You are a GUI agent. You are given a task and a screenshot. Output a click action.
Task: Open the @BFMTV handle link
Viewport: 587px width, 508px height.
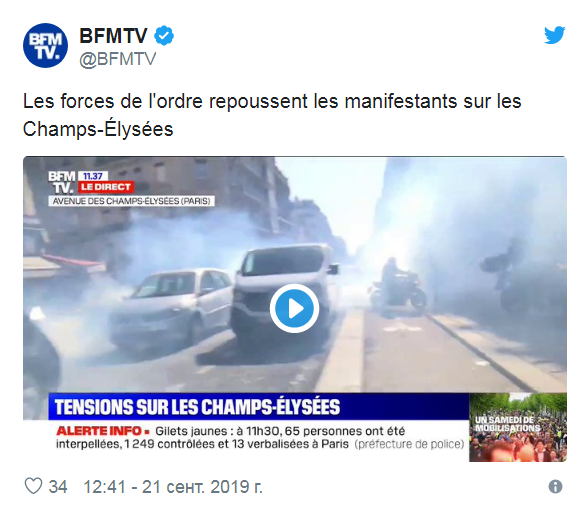click(x=118, y=59)
